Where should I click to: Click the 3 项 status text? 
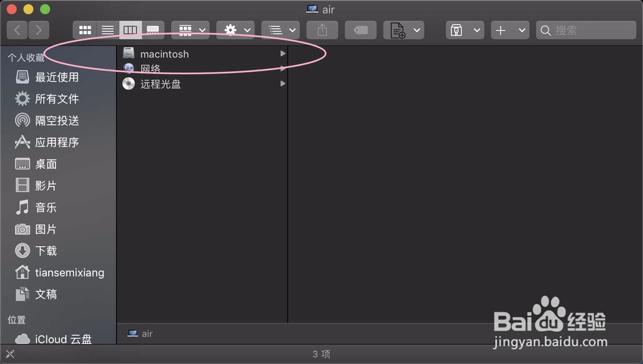(x=321, y=354)
